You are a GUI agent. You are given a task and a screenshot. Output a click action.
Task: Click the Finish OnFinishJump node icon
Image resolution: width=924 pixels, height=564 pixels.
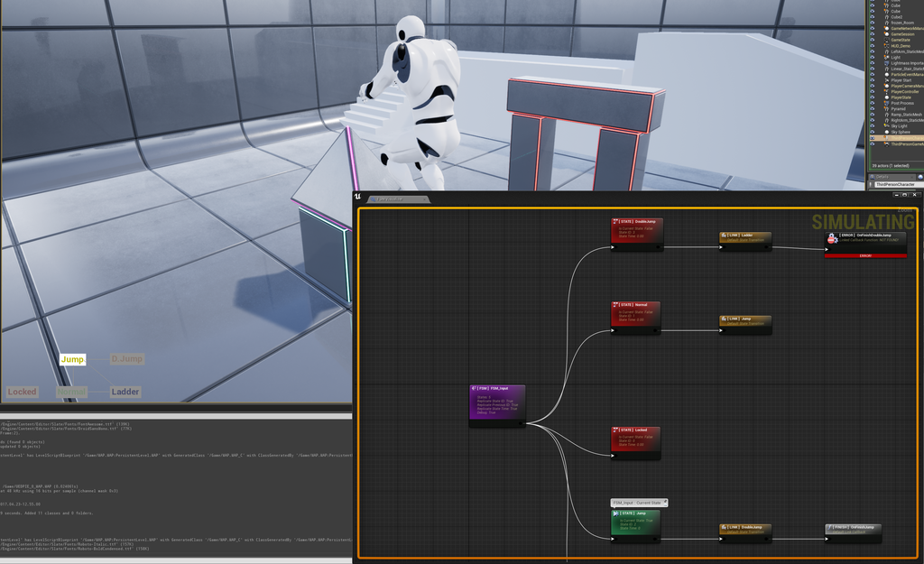coord(829,527)
